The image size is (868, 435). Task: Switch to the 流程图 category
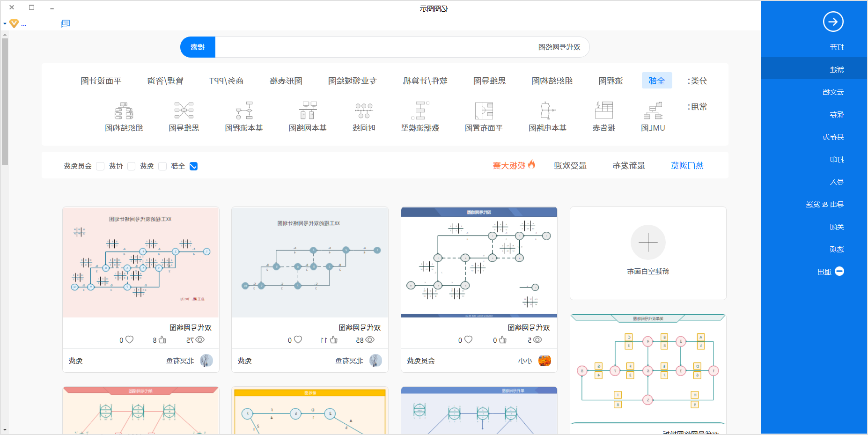tap(611, 81)
